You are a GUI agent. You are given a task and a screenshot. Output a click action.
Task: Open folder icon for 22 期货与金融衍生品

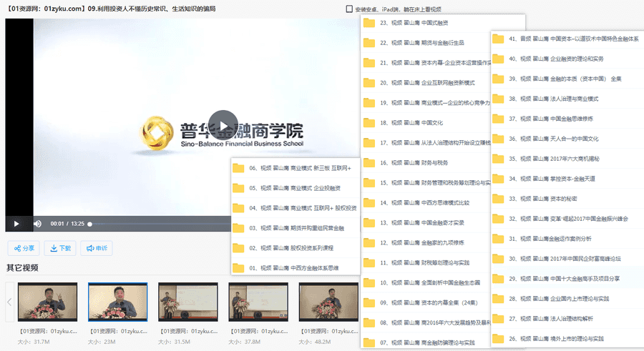coord(369,43)
